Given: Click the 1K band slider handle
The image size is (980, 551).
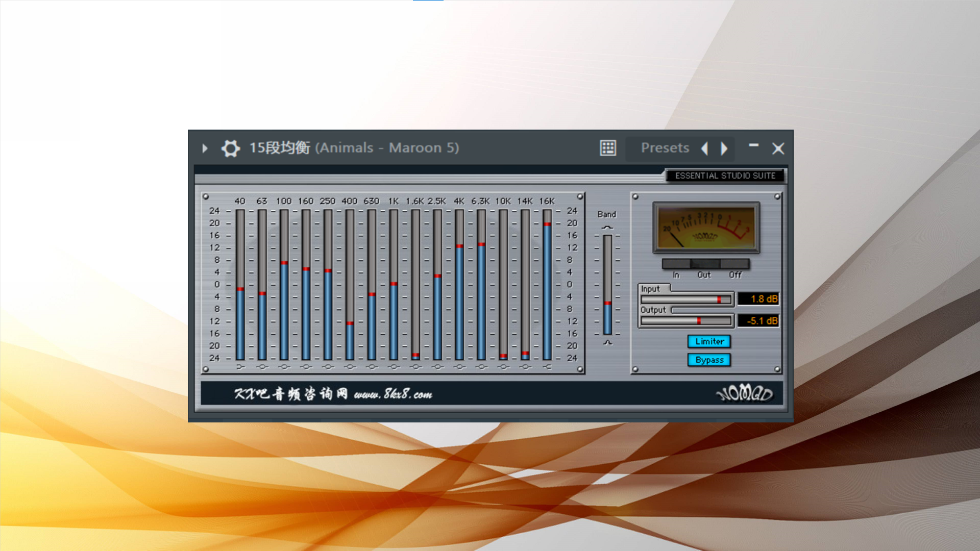Looking at the screenshot, I should [394, 284].
